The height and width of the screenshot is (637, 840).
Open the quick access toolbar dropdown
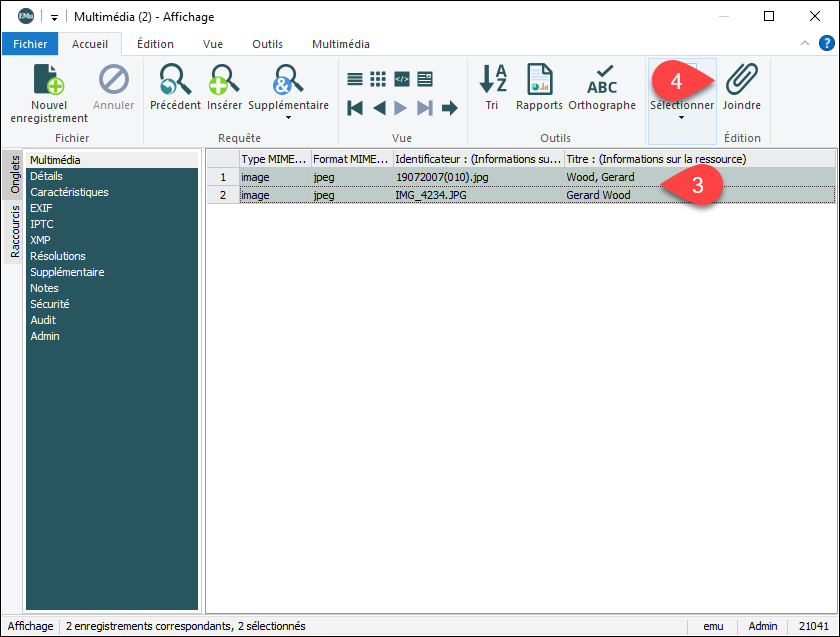point(53,17)
